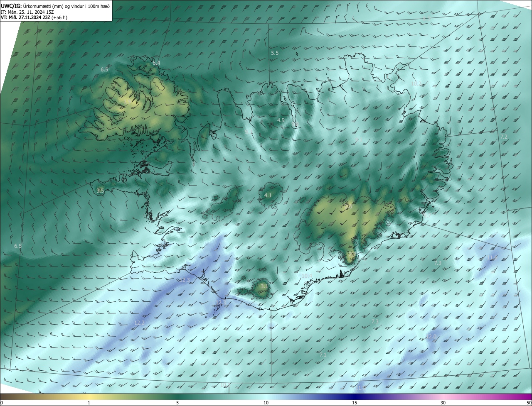
Task: Click the 1 mm tick on color scale
Action: pos(89,403)
